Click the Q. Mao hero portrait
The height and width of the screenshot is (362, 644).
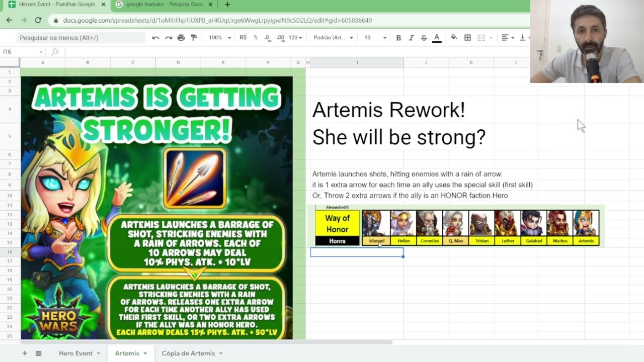pyautogui.click(x=455, y=223)
